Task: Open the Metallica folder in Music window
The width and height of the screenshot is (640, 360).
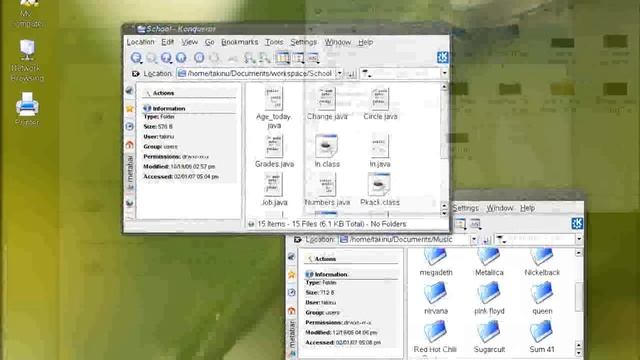Action: pos(489,262)
